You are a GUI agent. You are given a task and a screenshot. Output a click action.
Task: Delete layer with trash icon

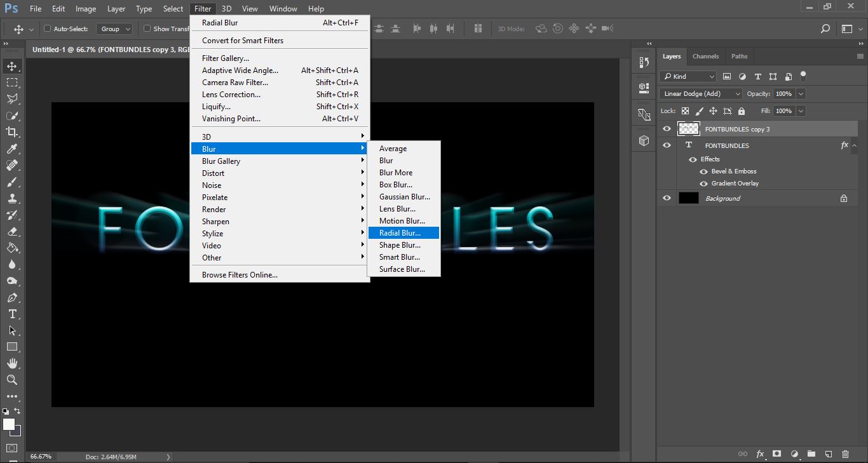(x=845, y=454)
